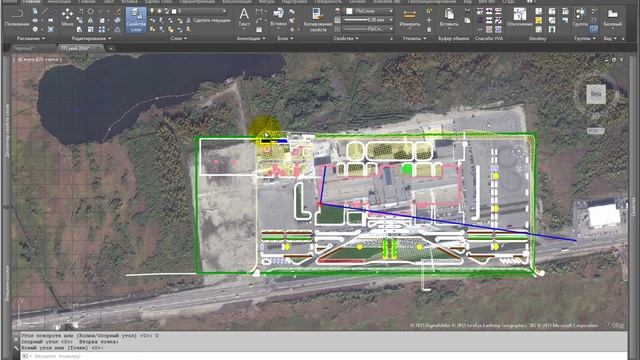Click the Верх face of the ViewCube
Screen dimensions: 640x360
pos(596,94)
